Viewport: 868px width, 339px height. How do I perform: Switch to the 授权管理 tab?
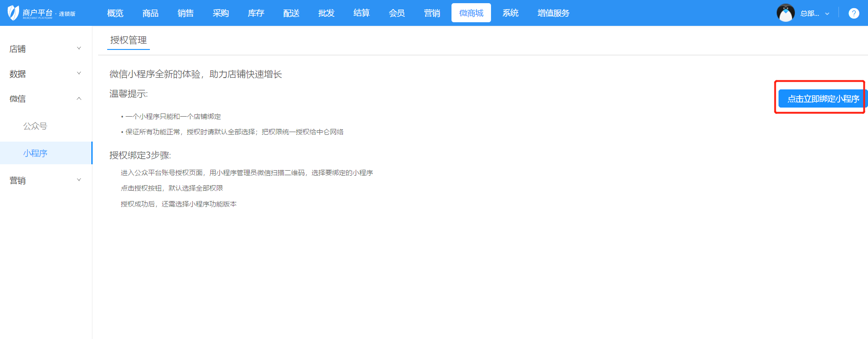pos(129,40)
